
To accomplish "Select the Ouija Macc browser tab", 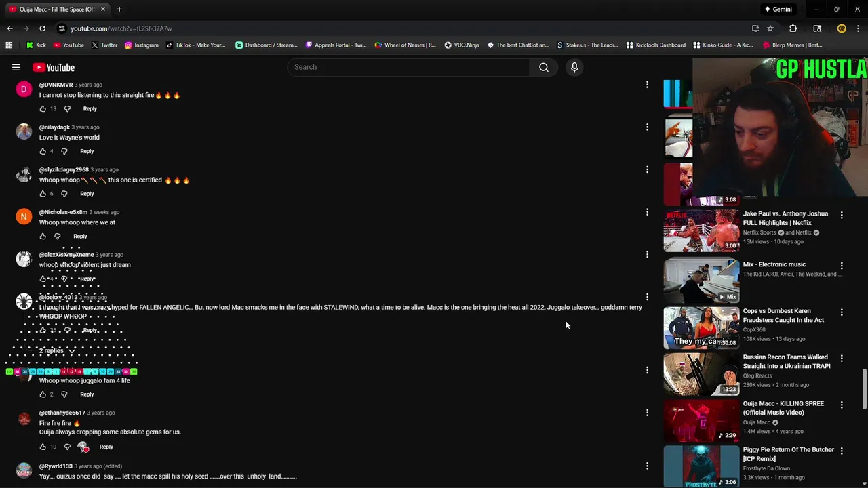I will [56, 9].
